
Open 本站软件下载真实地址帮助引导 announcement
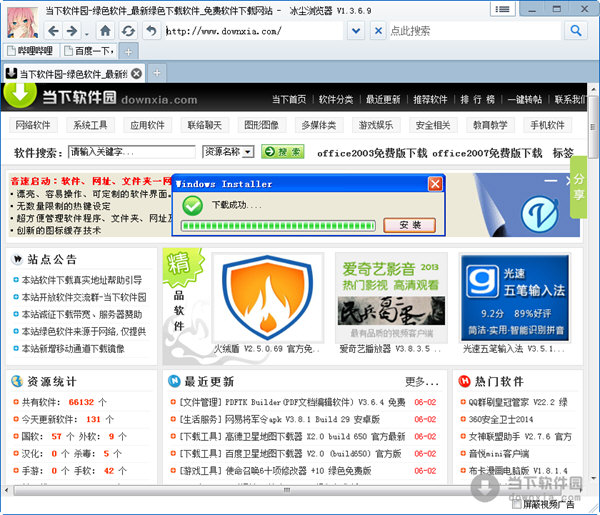(x=82, y=280)
